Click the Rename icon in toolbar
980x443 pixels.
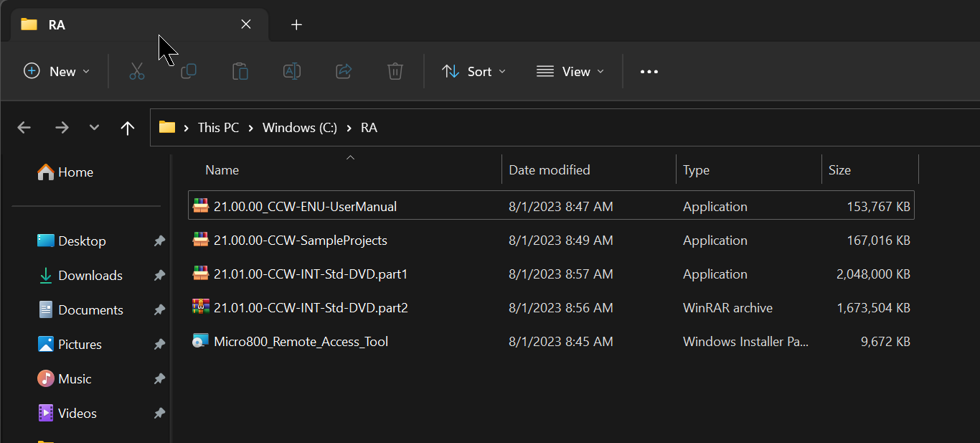click(x=292, y=71)
